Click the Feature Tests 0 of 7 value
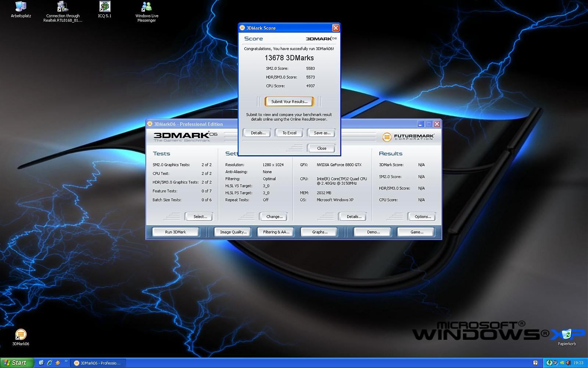 207,191
